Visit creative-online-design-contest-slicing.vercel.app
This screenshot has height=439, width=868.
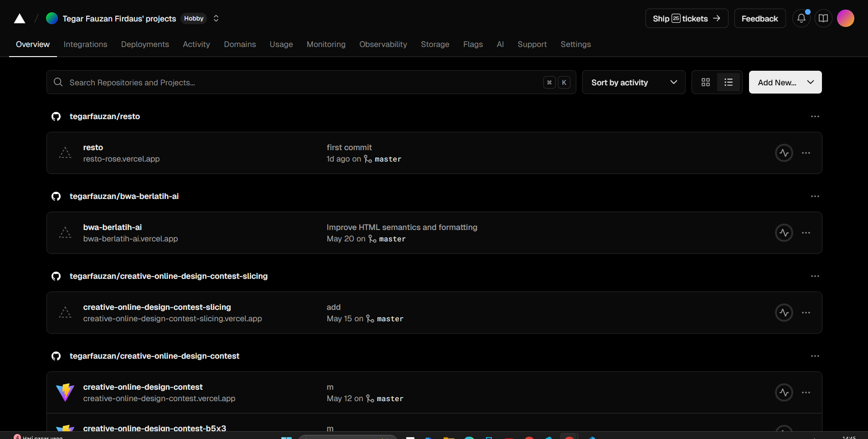point(172,319)
